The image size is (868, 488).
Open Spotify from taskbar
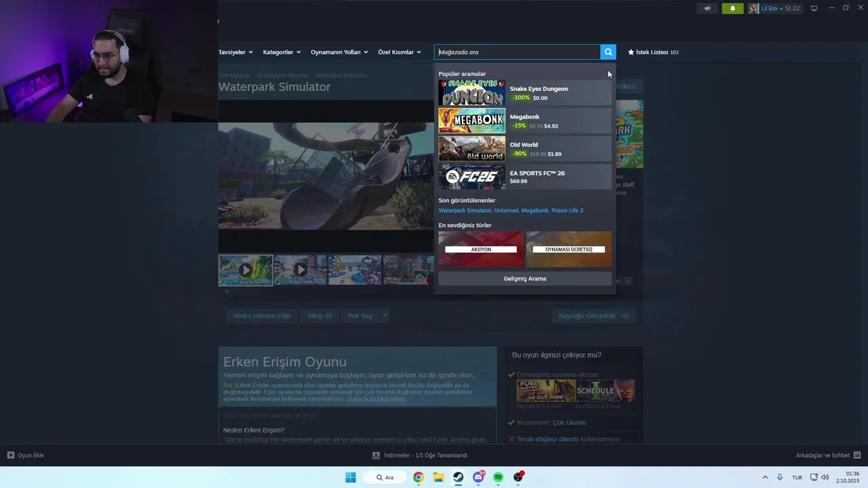click(x=498, y=477)
